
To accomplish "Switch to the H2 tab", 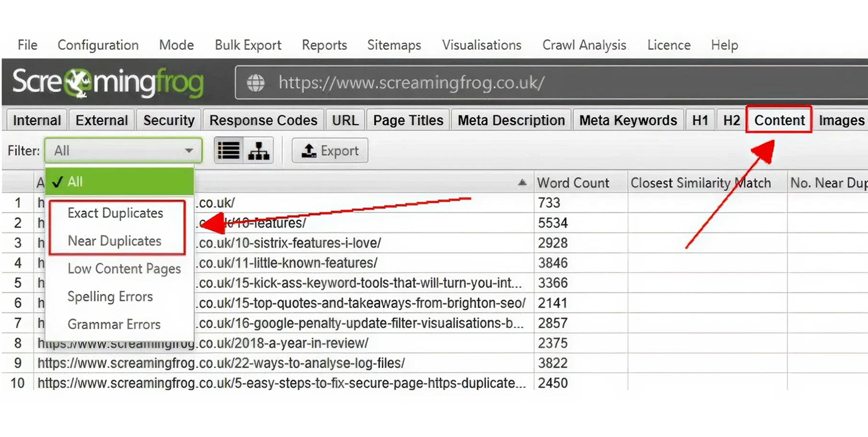I will 731,120.
